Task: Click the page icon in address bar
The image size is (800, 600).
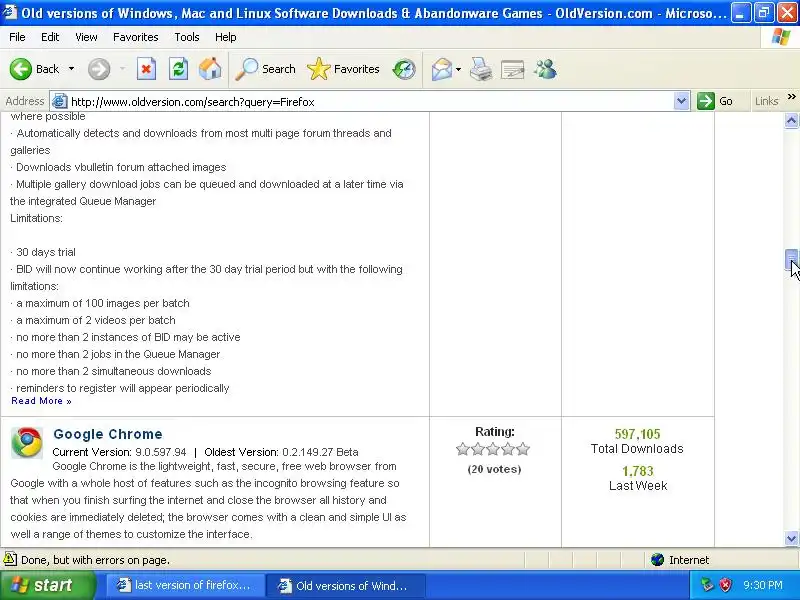Action: coord(59,101)
